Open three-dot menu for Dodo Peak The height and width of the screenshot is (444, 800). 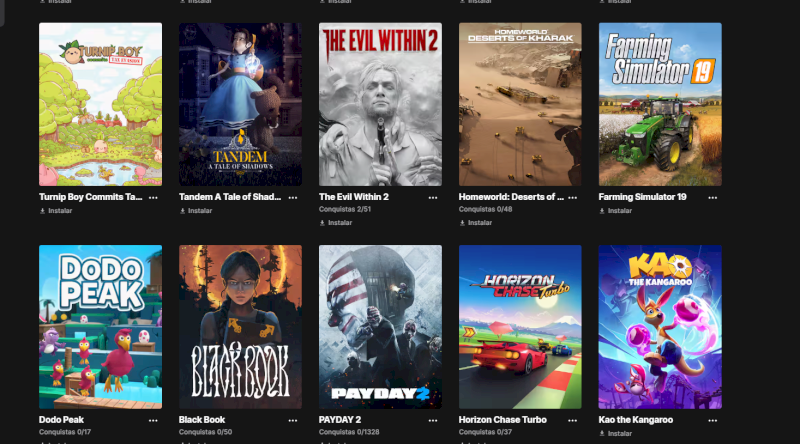(x=153, y=421)
